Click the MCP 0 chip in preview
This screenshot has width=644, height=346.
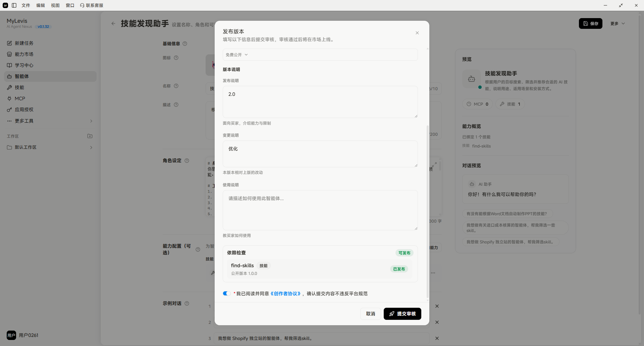tap(477, 104)
